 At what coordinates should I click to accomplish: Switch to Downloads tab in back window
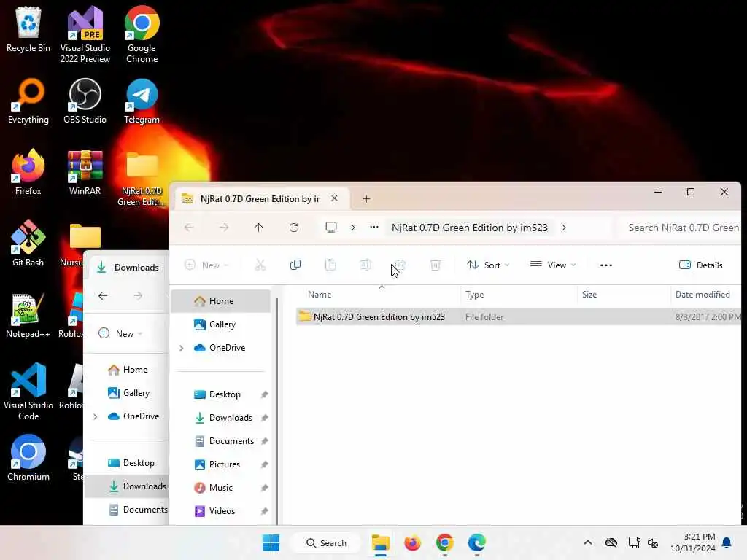[128, 267]
